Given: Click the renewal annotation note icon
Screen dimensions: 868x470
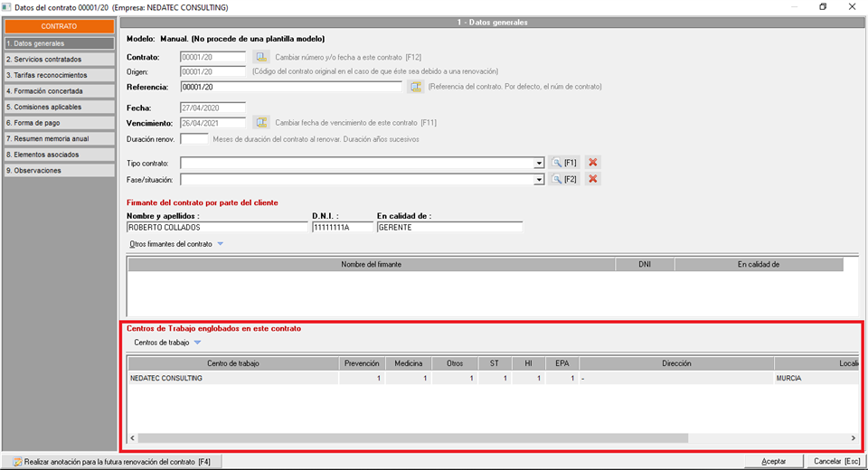Looking at the screenshot, I should coord(17,462).
